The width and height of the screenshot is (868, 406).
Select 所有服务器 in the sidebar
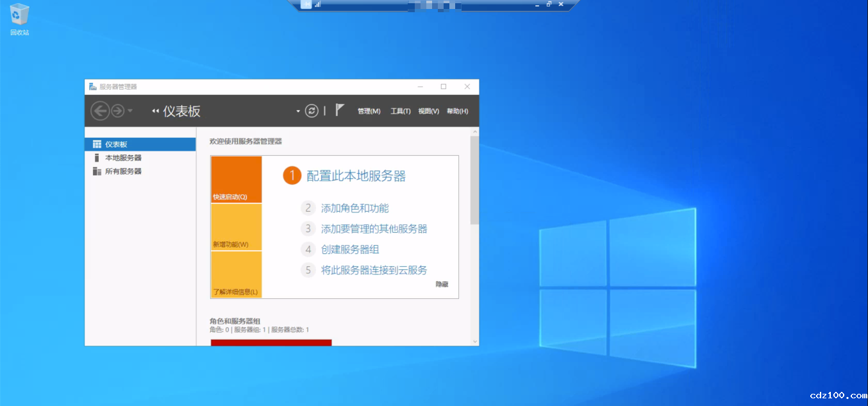(123, 171)
